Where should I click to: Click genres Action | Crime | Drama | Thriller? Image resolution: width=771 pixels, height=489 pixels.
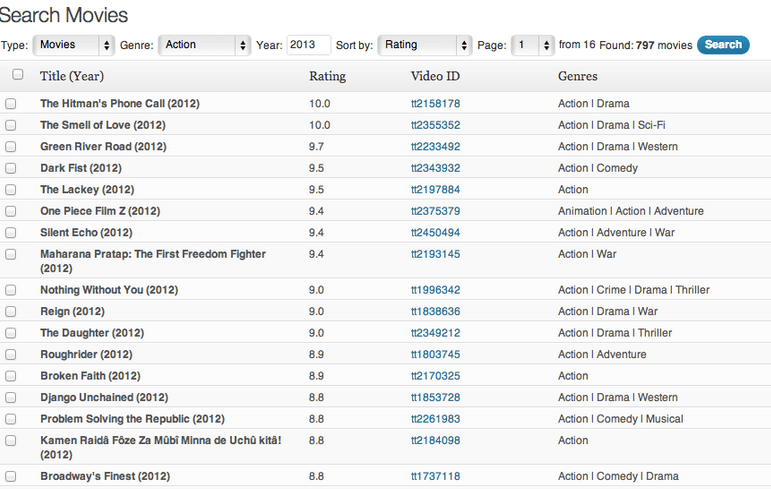(634, 290)
